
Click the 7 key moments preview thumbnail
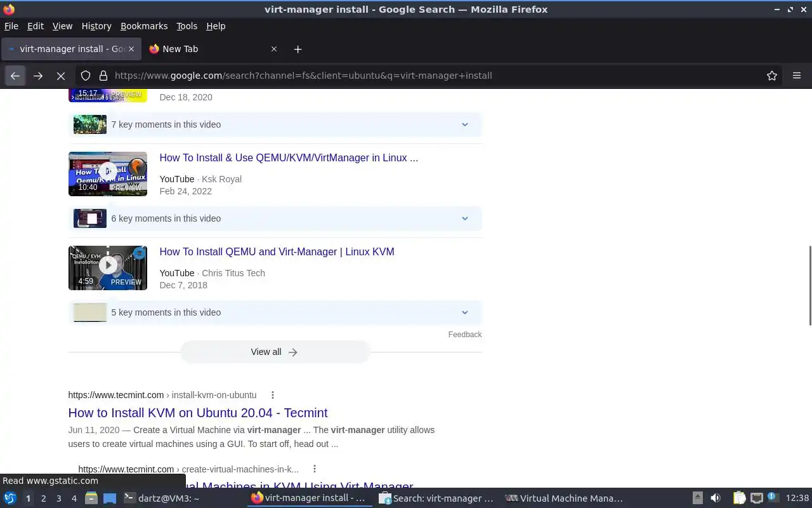click(90, 124)
